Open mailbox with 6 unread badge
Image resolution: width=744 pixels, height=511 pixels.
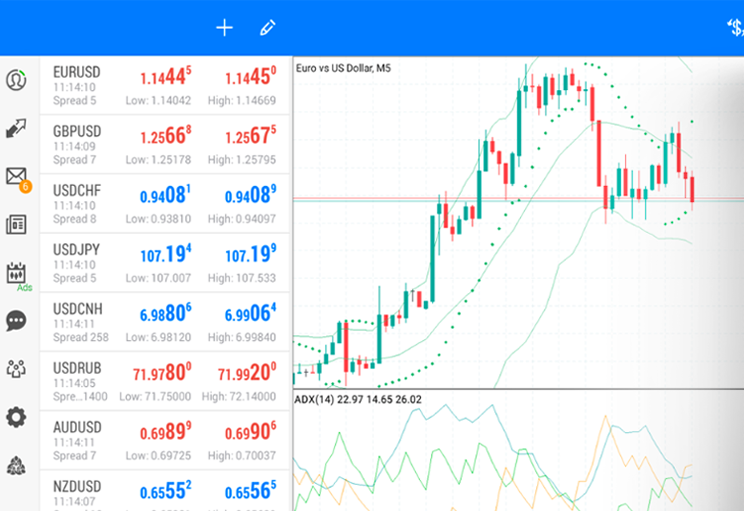pyautogui.click(x=16, y=177)
